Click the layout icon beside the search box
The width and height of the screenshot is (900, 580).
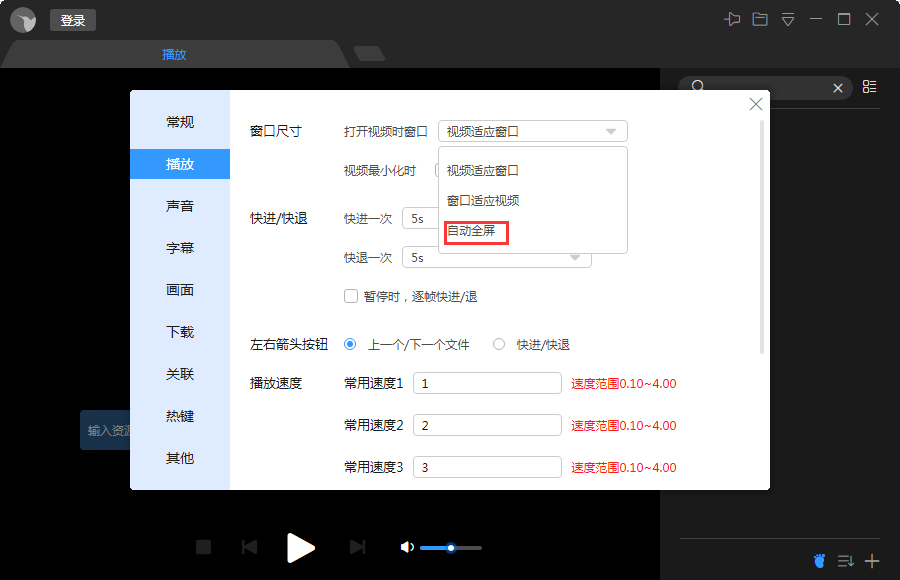click(x=869, y=87)
